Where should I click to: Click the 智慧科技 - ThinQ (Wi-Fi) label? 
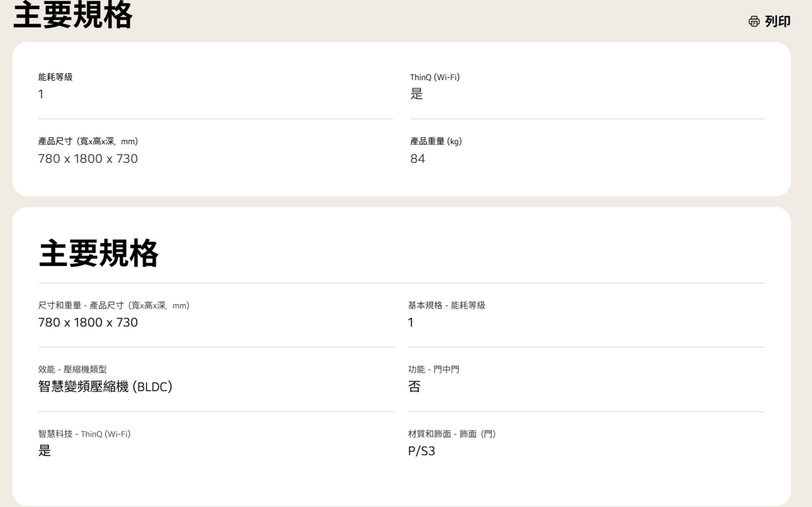pyautogui.click(x=84, y=434)
